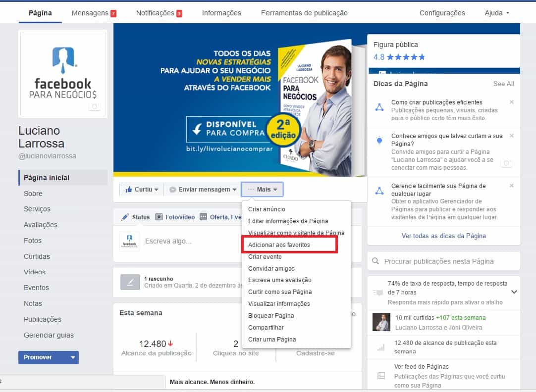Click bar chart icon beside alcance
The image size is (536, 392).
[x=381, y=347]
